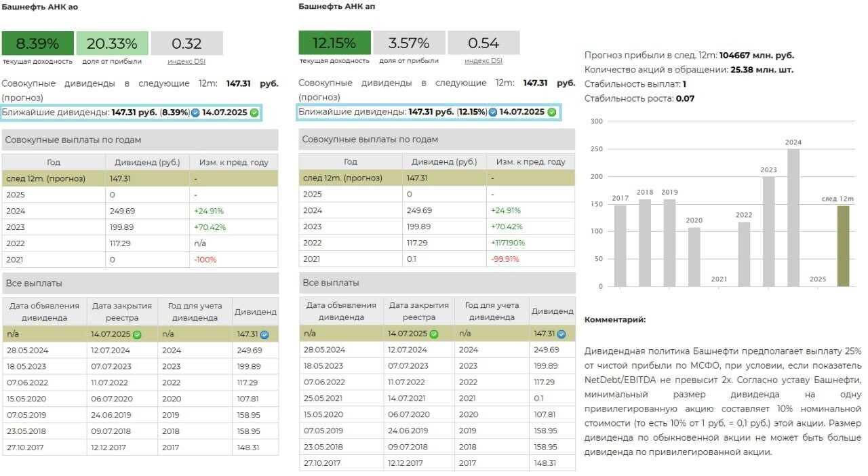Click the 8.39% current yield box
Image resolution: width=868 pixels, height=476 pixels.
(x=37, y=43)
